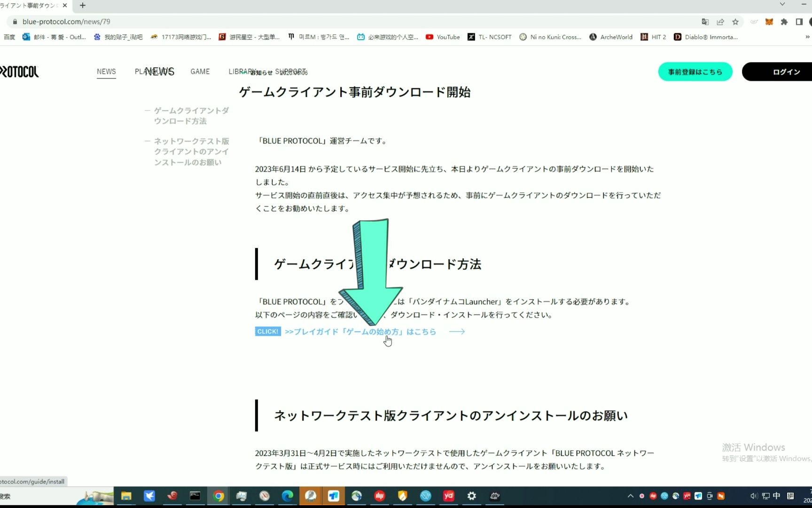Open the 我的贴子_贴吧 bookmark
Viewport: 812px width, 508px height.
click(118, 37)
